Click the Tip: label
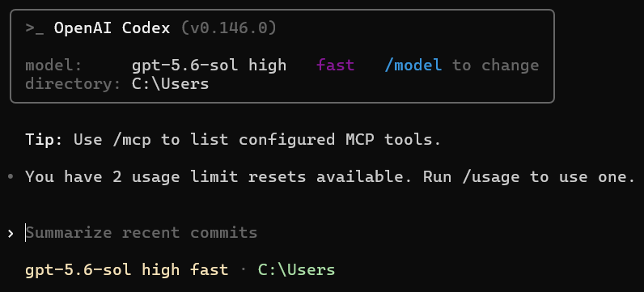644x292 pixels. point(44,140)
